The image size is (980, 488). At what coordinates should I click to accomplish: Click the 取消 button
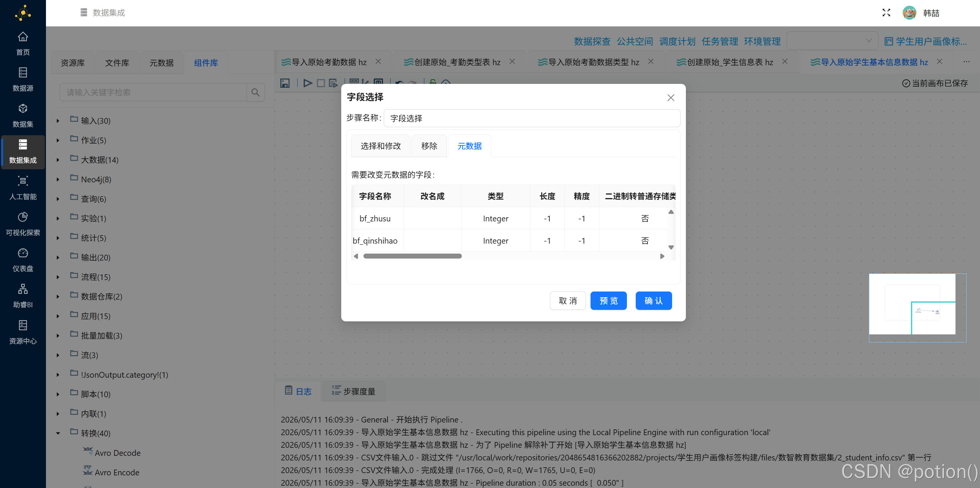tap(568, 301)
